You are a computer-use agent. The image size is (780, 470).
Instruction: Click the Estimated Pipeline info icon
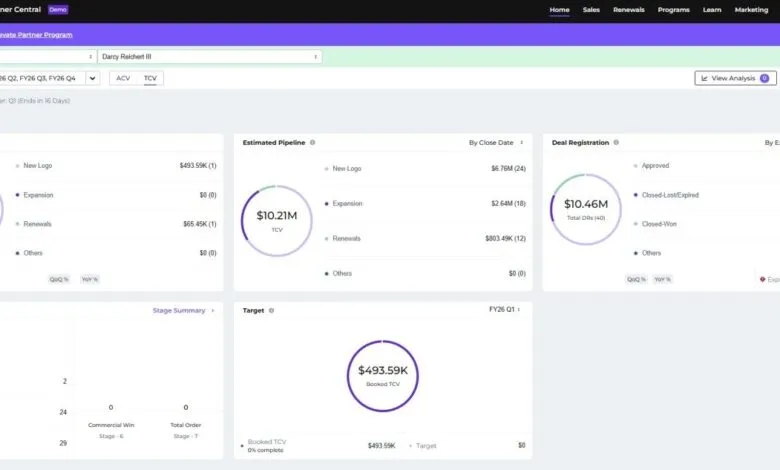pyautogui.click(x=312, y=142)
